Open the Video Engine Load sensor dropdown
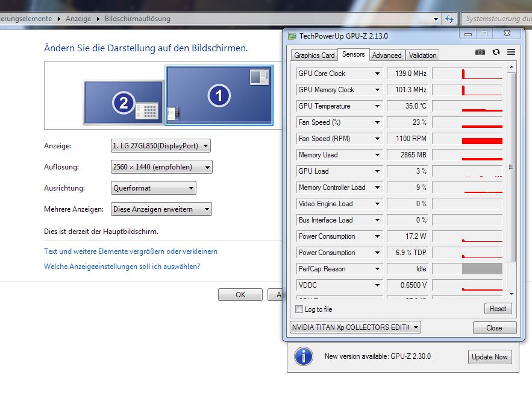This screenshot has width=532, height=401. (x=377, y=204)
